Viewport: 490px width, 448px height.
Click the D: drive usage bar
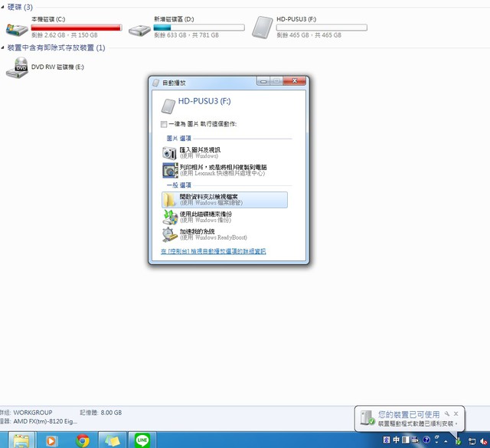(x=199, y=28)
